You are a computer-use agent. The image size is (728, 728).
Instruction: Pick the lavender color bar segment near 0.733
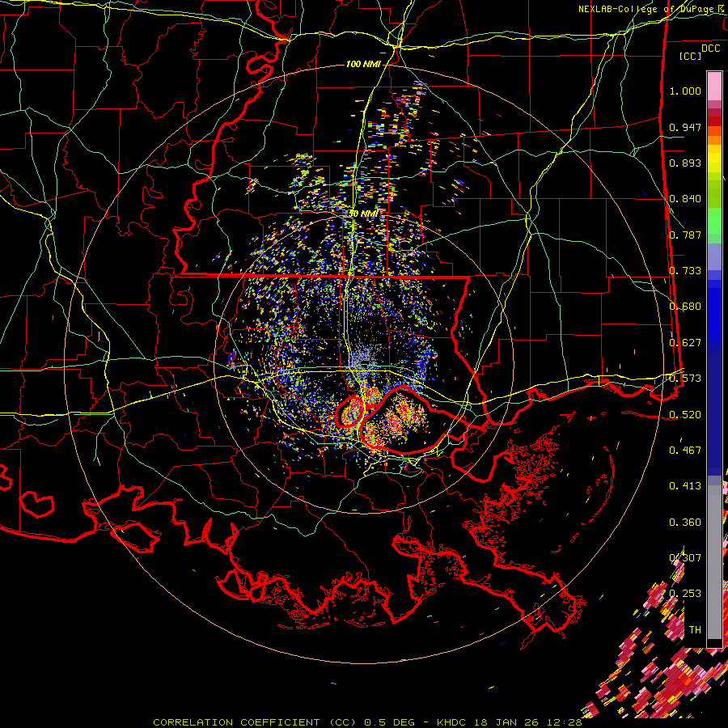[x=714, y=256]
